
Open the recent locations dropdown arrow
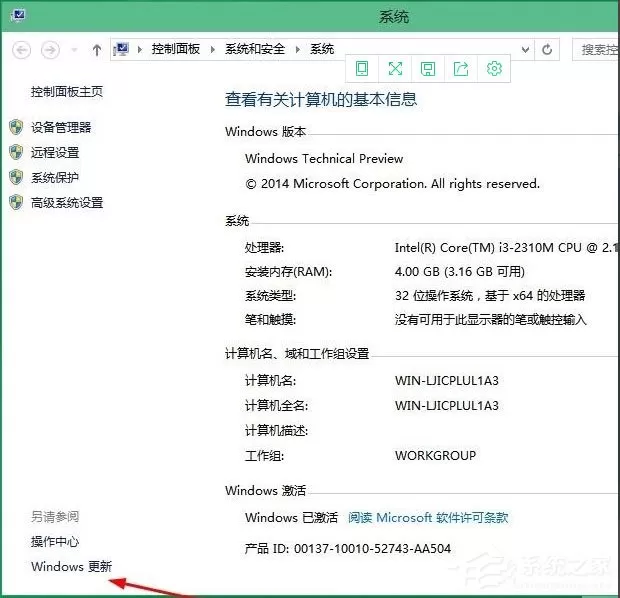74,50
